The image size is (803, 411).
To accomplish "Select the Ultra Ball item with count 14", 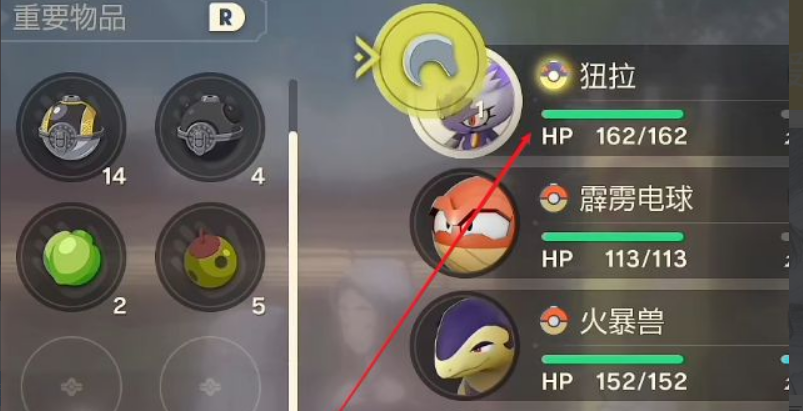I will (x=71, y=127).
